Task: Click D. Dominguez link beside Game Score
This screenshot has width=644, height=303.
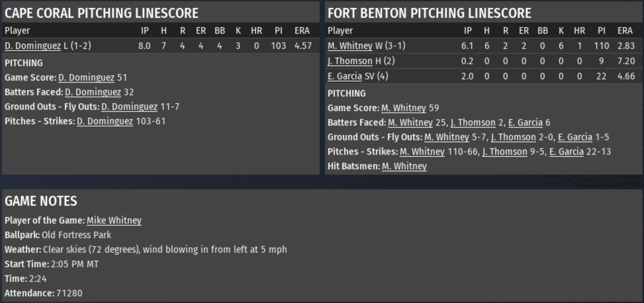Action: pos(86,77)
